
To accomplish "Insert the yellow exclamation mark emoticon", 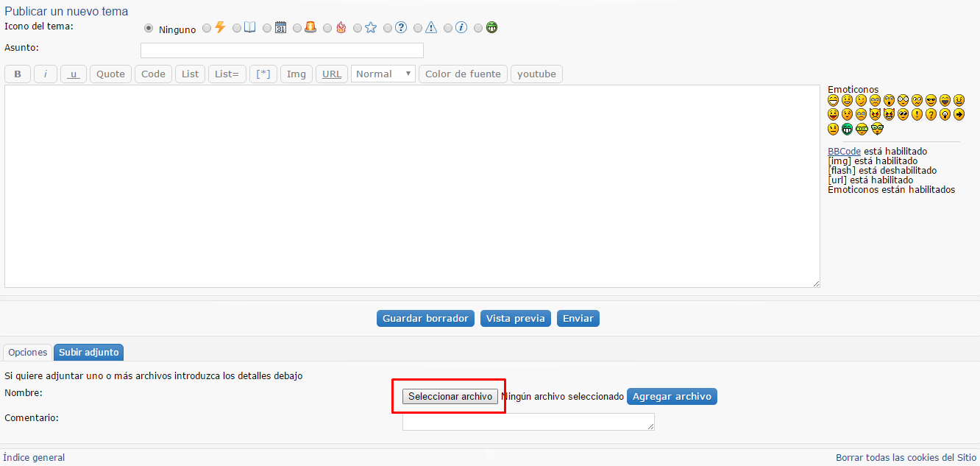I will 917,115.
